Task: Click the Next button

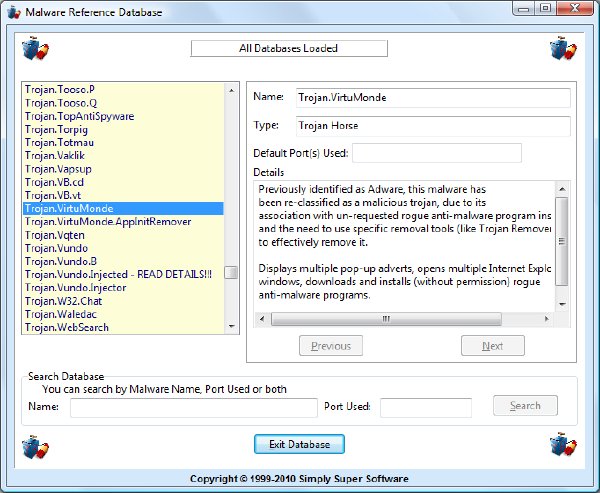Action: 492,346
